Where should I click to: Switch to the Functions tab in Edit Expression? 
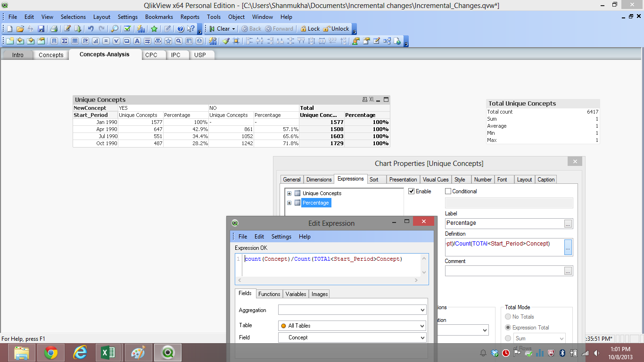[269, 294]
